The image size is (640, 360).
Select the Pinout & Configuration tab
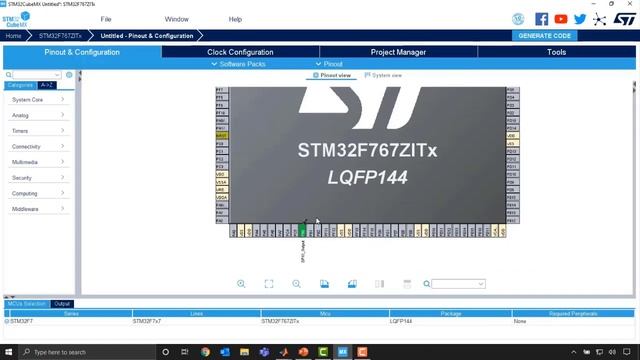point(82,52)
